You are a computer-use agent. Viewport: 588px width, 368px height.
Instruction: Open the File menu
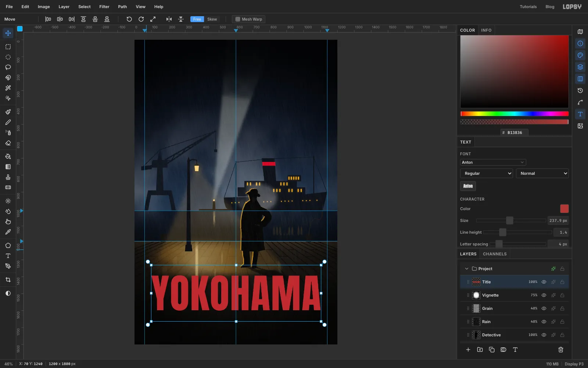click(9, 7)
